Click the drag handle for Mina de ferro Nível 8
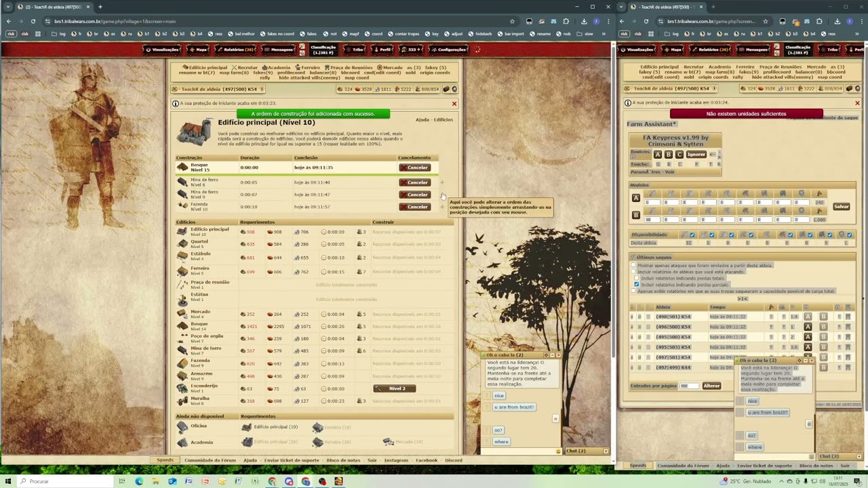The height and width of the screenshot is (488, 868). 443,182
